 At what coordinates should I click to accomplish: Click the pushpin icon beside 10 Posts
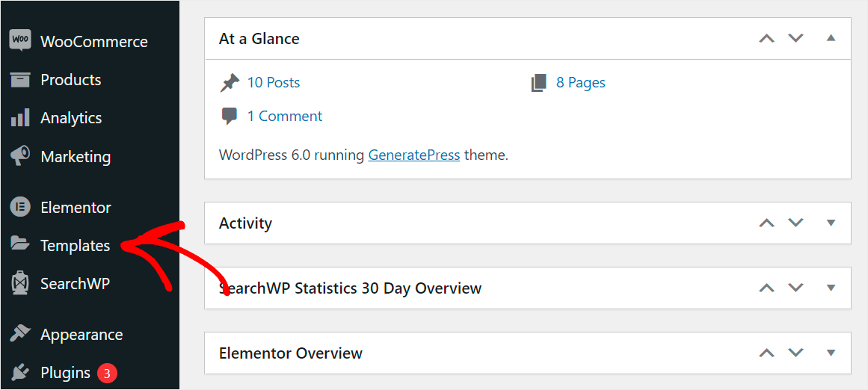(230, 83)
